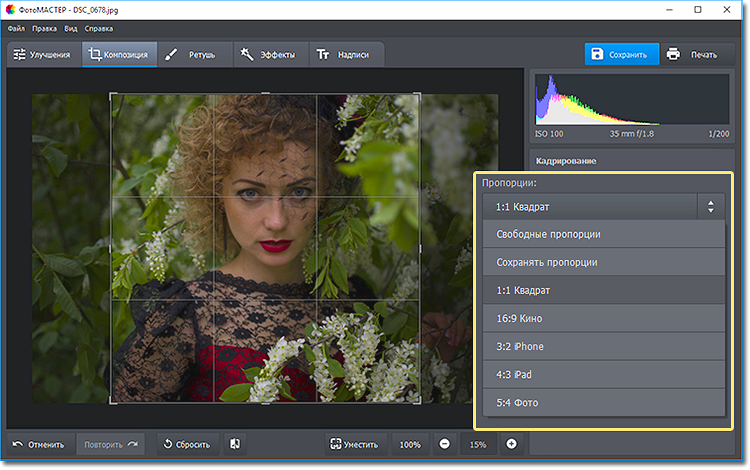Click the Сбросить reset button
This screenshot has height=470, width=750.
click(188, 444)
